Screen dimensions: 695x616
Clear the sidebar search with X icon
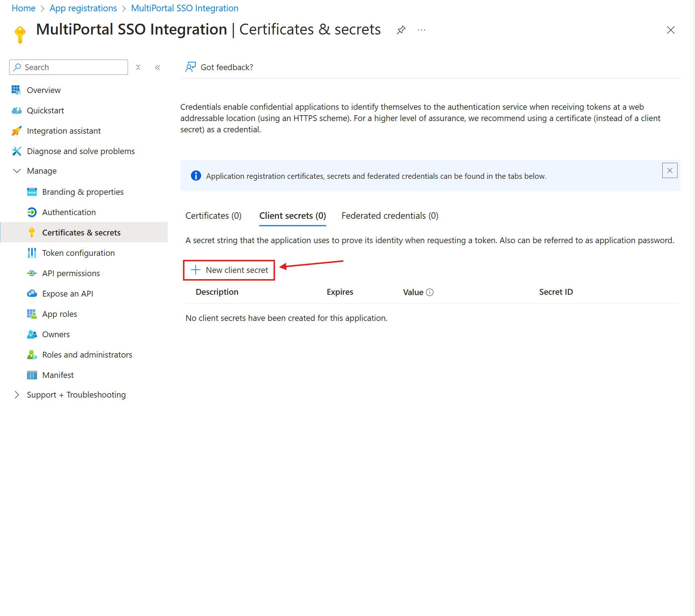138,67
